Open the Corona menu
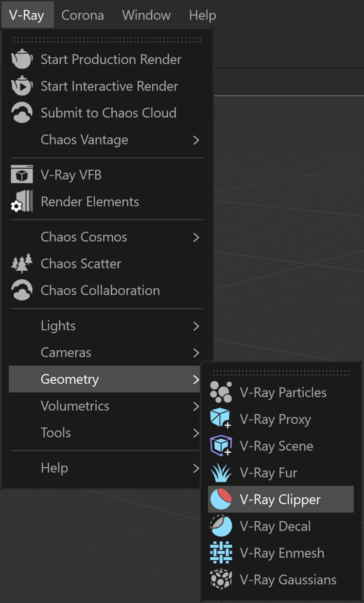The width and height of the screenshot is (364, 603). [83, 15]
